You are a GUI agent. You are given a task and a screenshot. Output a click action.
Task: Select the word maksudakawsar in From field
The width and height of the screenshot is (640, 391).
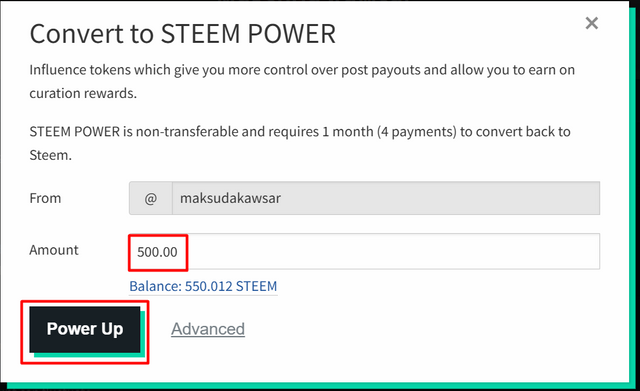tap(230, 198)
